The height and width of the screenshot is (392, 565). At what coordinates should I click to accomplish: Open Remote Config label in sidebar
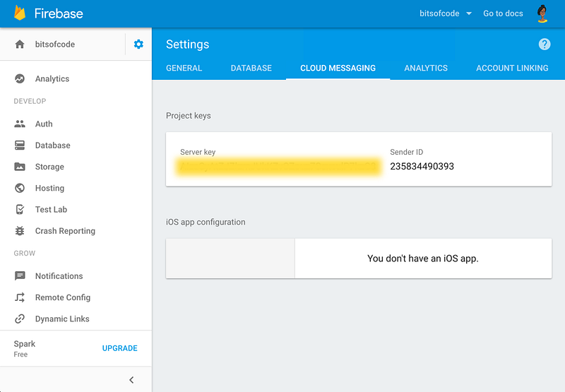(x=63, y=297)
